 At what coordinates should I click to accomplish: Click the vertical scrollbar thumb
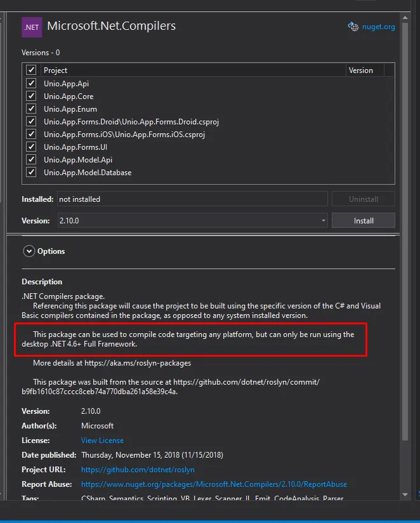(x=405, y=232)
